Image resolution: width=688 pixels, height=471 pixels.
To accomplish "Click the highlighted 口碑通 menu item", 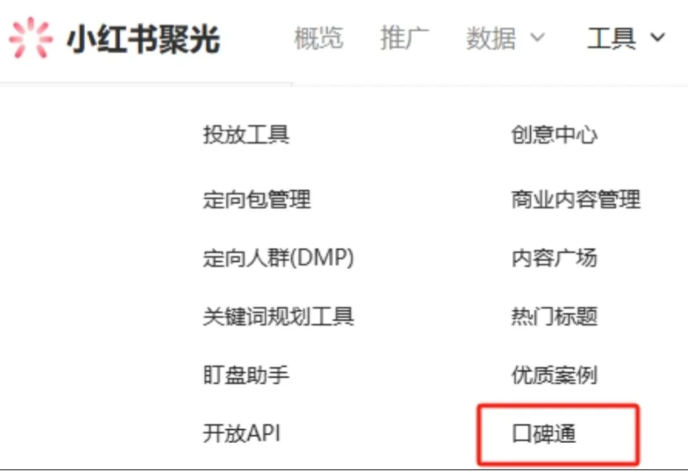I will click(544, 433).
